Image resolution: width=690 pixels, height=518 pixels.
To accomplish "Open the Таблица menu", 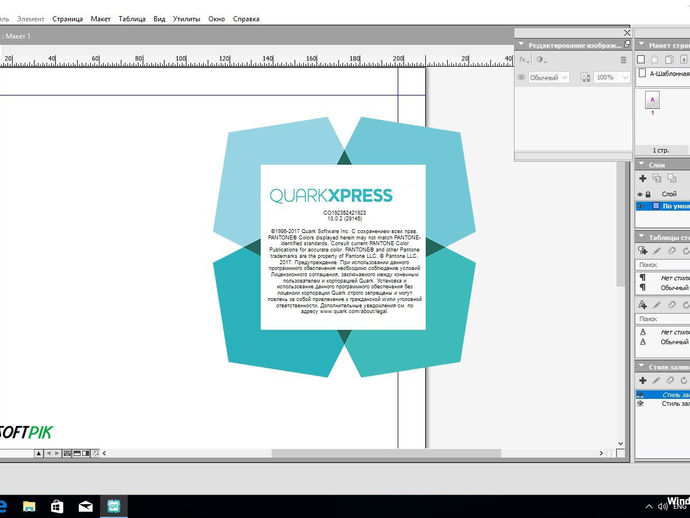I will [132, 19].
